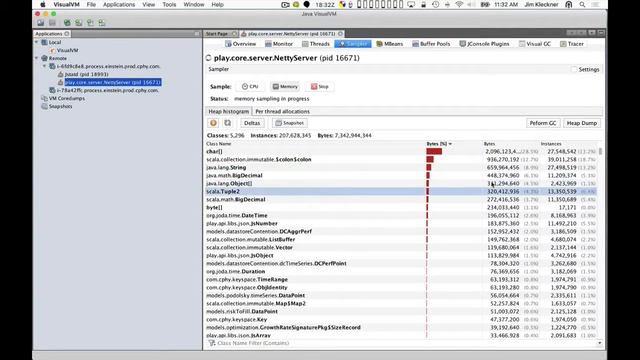The width and height of the screenshot is (640, 360).
Task: Click the Stop sampling button
Action: click(x=320, y=87)
